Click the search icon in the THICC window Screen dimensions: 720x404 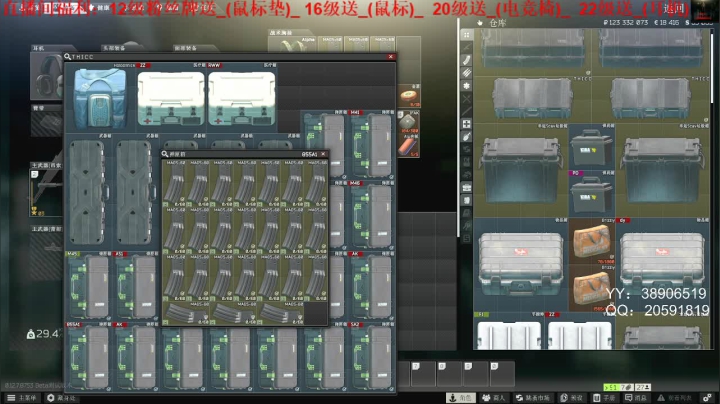[x=68, y=56]
